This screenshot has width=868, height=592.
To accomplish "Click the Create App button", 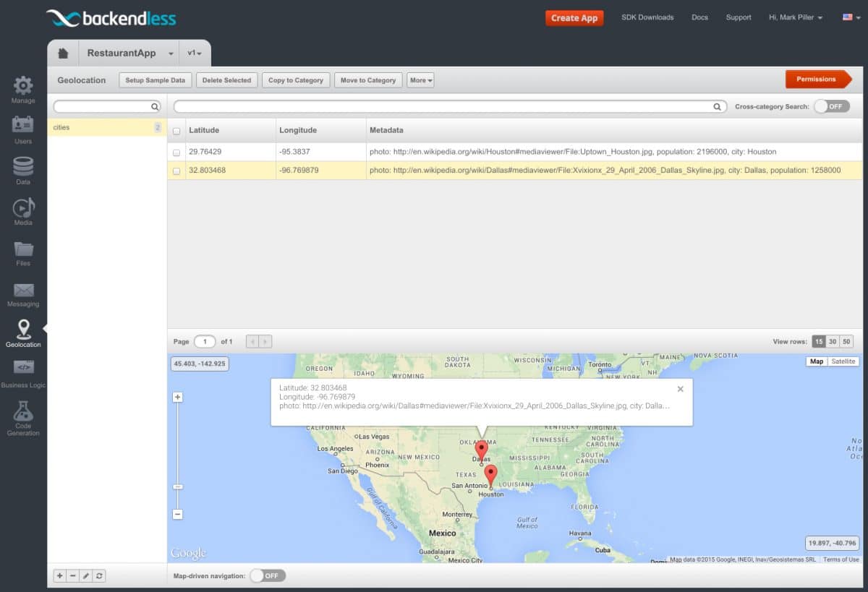I will (574, 18).
